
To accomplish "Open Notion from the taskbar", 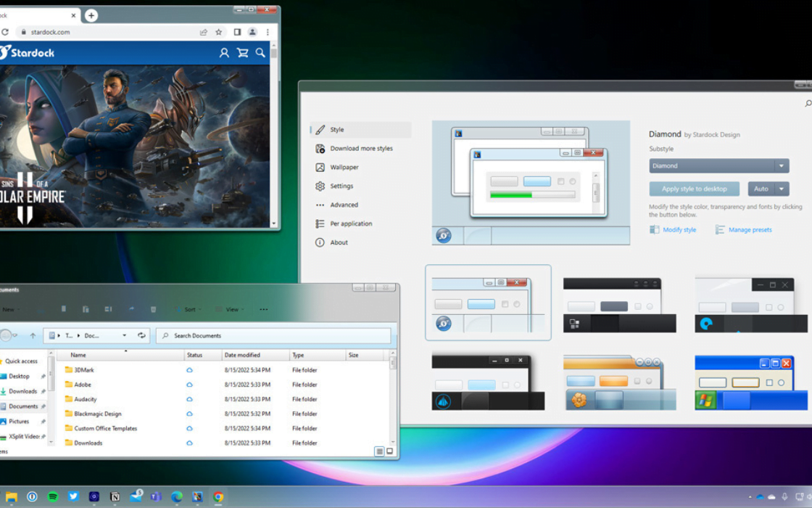I will point(115,497).
